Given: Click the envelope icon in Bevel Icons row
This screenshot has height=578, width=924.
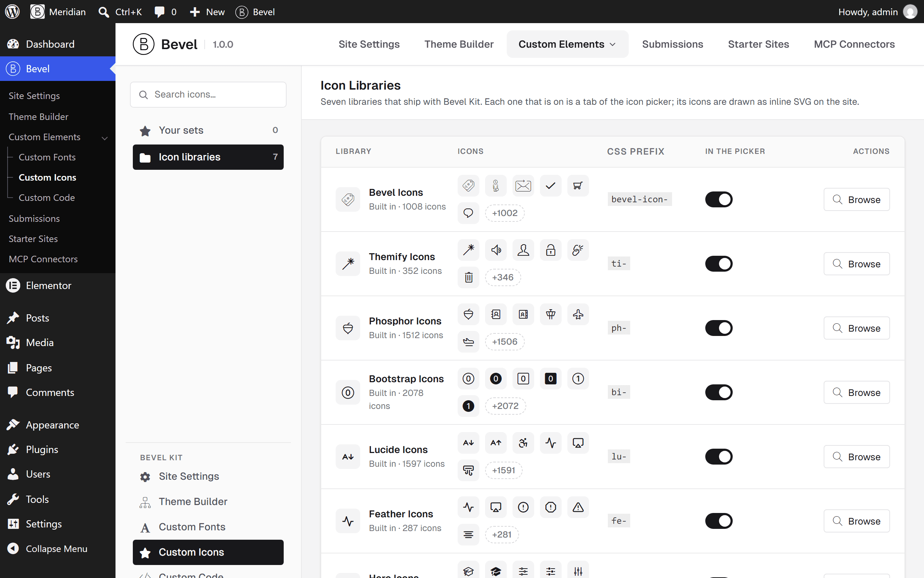Looking at the screenshot, I should pyautogui.click(x=523, y=186).
